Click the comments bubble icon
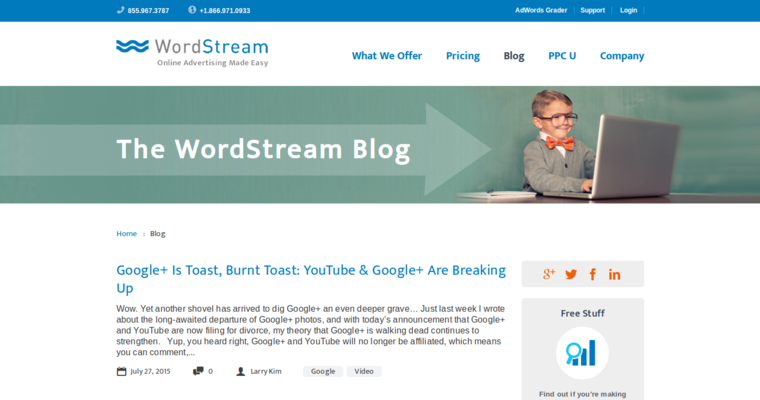Image resolution: width=760 pixels, height=400 pixels. [x=198, y=371]
